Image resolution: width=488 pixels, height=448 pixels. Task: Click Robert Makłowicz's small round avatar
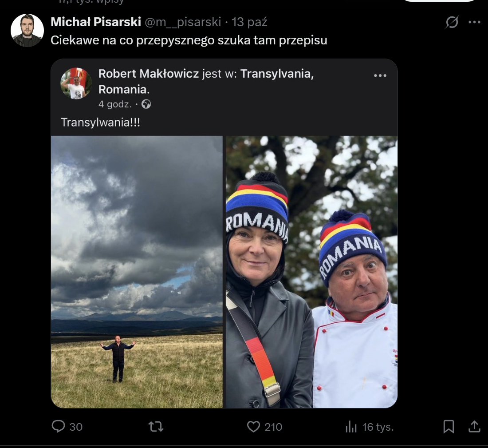[x=76, y=83]
